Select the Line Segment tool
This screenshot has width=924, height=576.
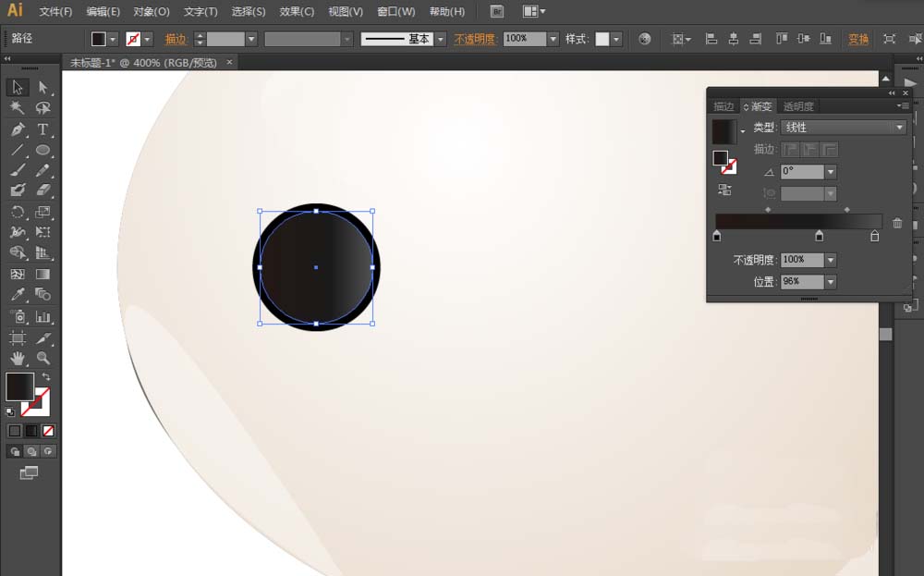(17, 150)
